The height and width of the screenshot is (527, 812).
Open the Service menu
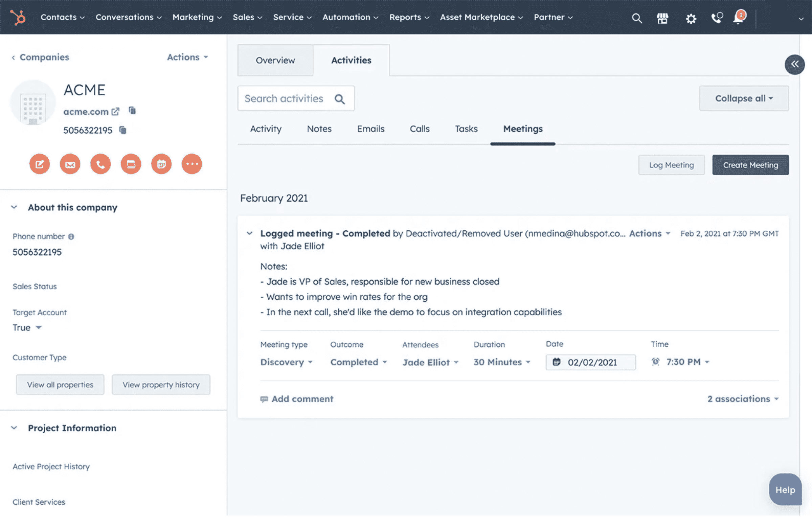[x=292, y=17]
